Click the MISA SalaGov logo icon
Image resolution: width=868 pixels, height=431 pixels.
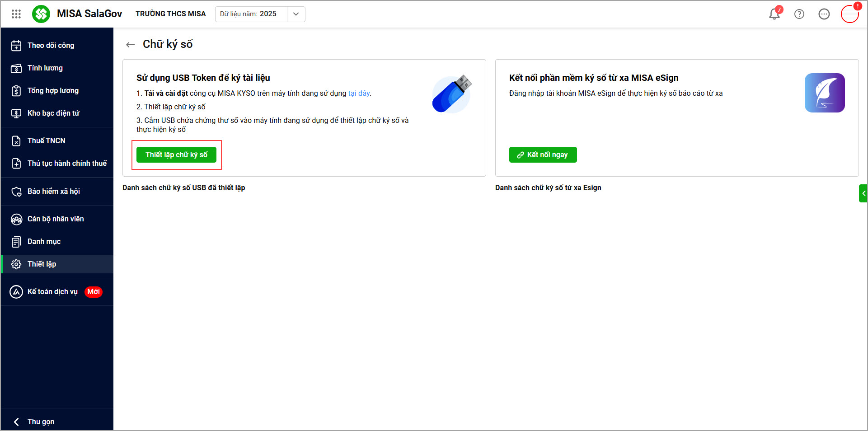point(41,14)
